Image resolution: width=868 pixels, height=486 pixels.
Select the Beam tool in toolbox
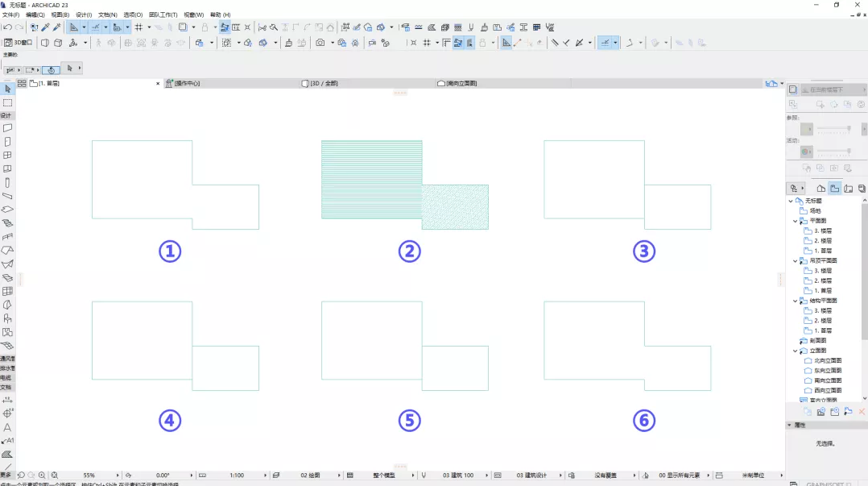[7, 196]
